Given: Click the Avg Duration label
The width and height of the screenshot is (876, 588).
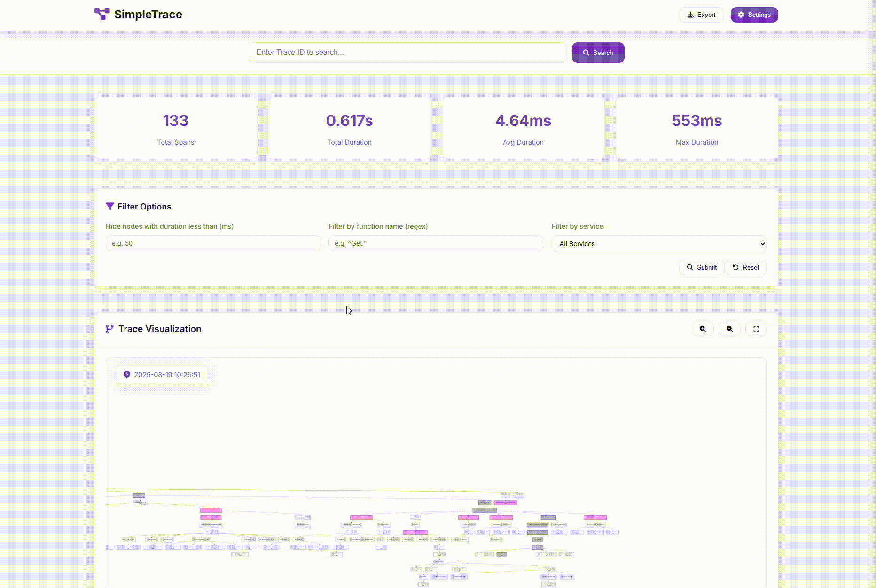Looking at the screenshot, I should click(x=523, y=142).
